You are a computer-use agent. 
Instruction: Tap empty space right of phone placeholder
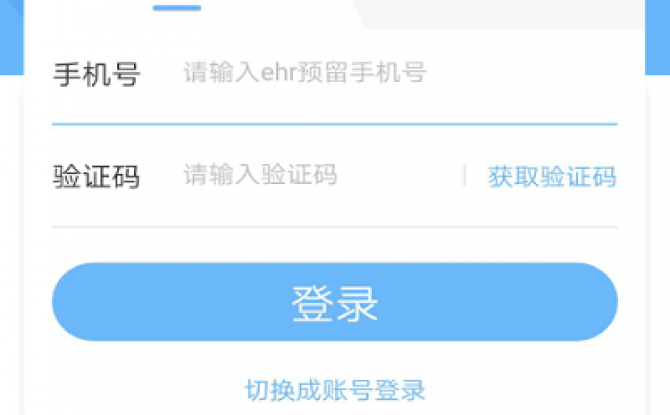[521, 72]
